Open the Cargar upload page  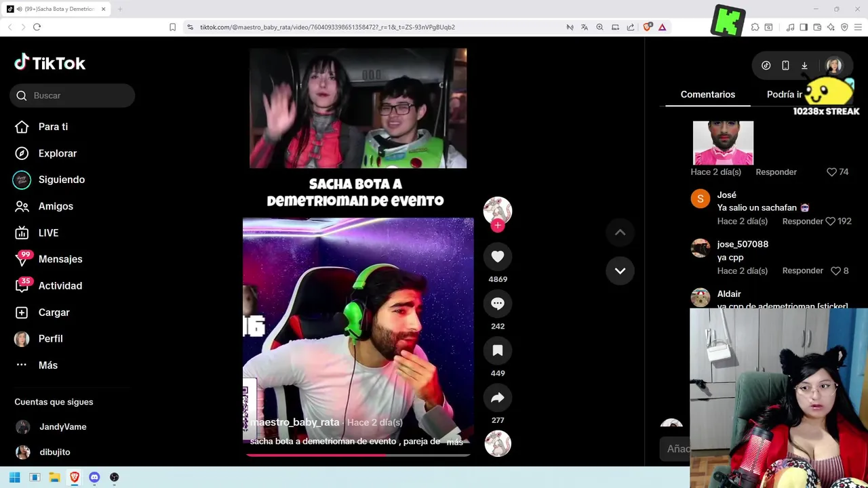tap(42, 312)
